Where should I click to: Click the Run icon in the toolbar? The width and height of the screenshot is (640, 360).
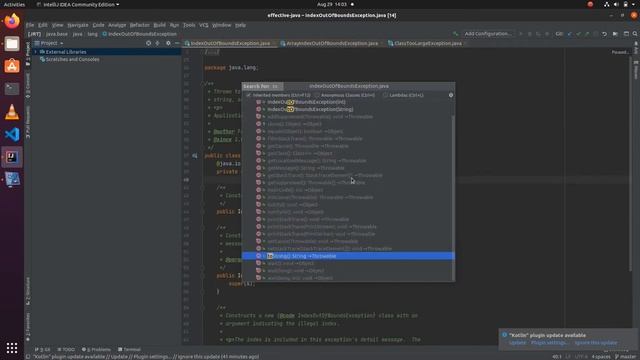point(521,34)
